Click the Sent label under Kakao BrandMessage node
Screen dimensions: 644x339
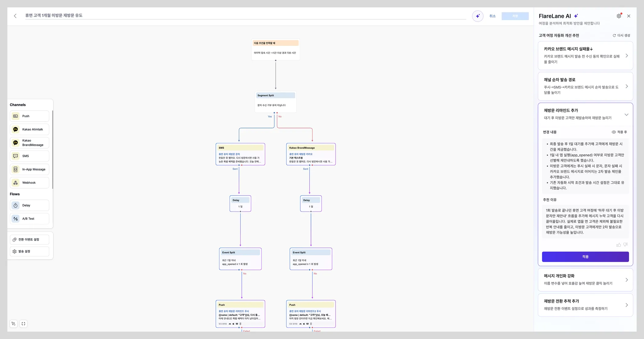[x=306, y=169]
